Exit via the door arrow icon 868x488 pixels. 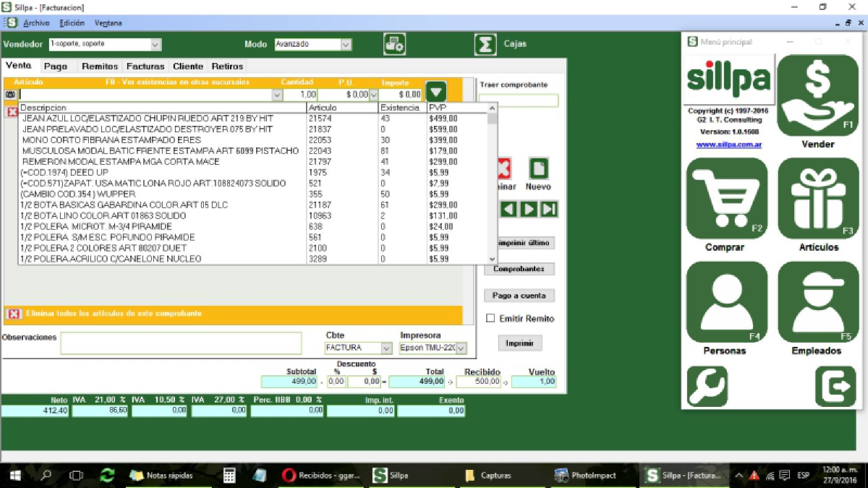tap(835, 386)
